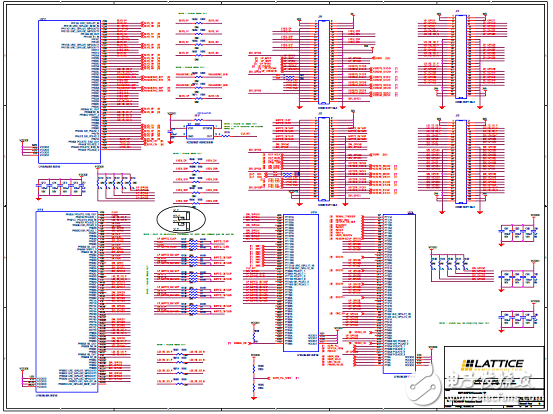Click the middle right header connector
The image size is (553, 414).
point(461,162)
